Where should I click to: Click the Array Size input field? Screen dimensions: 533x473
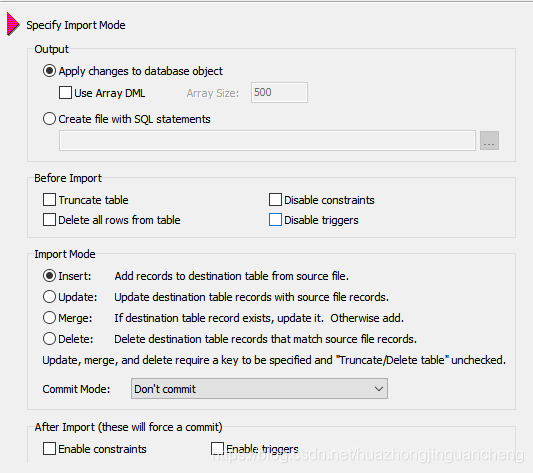[x=279, y=92]
